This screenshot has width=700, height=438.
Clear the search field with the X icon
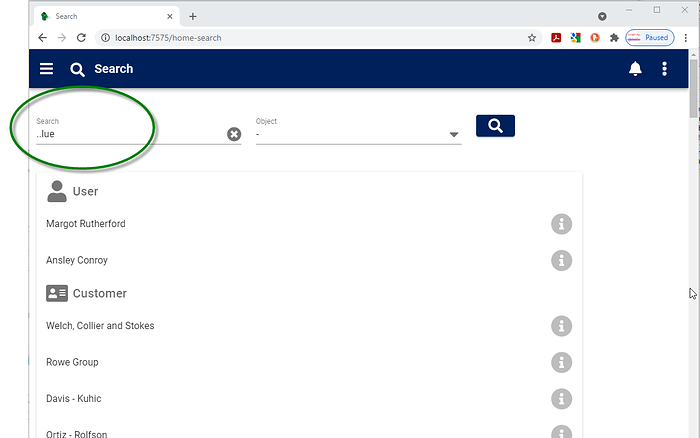pyautogui.click(x=234, y=134)
